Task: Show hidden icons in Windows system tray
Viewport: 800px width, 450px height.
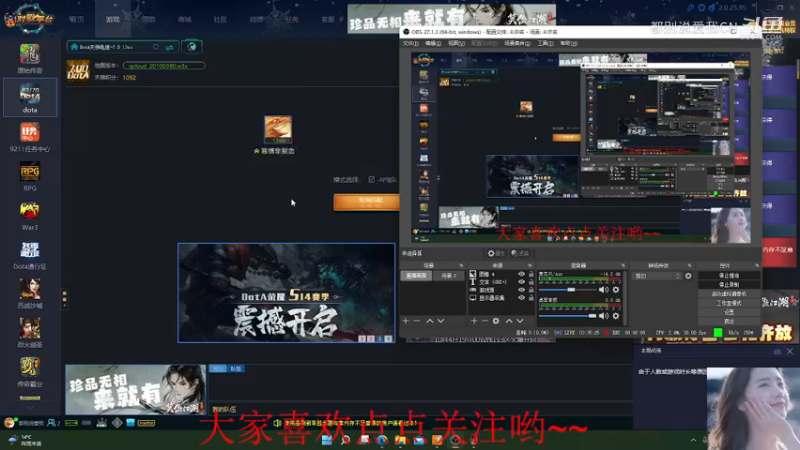Action: click(693, 440)
